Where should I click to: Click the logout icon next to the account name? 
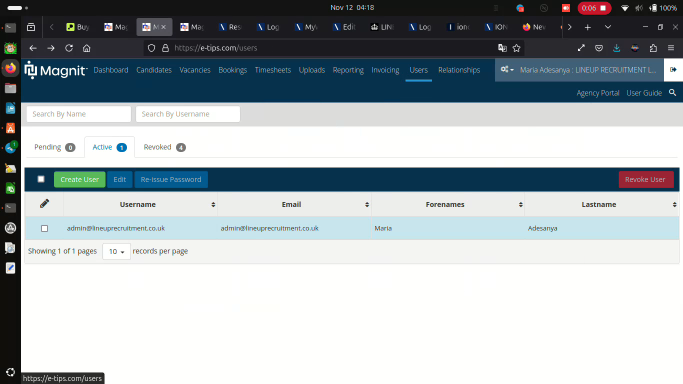(x=673, y=70)
